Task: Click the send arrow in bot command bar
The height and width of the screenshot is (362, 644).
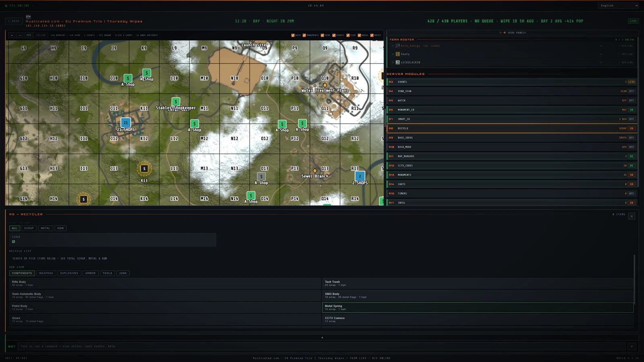Action: (x=632, y=346)
